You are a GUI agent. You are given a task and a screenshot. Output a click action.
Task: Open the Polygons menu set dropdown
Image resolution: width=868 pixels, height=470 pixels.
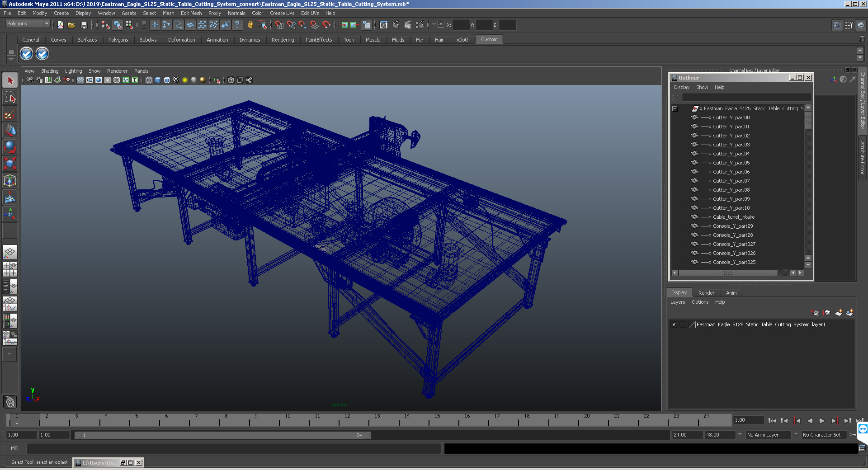click(x=28, y=23)
